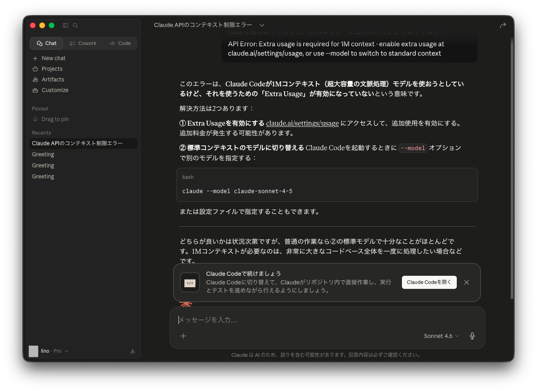537x392 pixels.
Task: Click the API Error message text
Action: pyautogui.click(x=336, y=49)
